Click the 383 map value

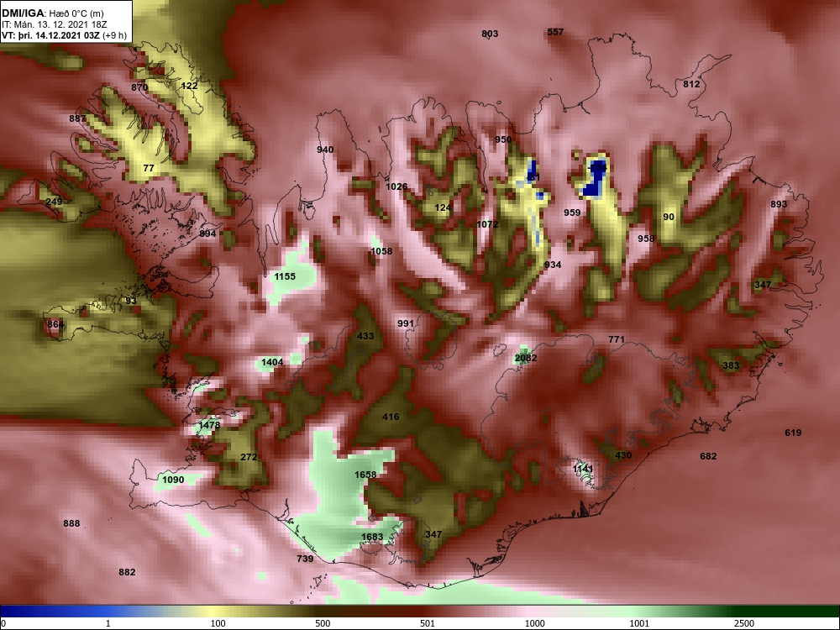(x=732, y=366)
